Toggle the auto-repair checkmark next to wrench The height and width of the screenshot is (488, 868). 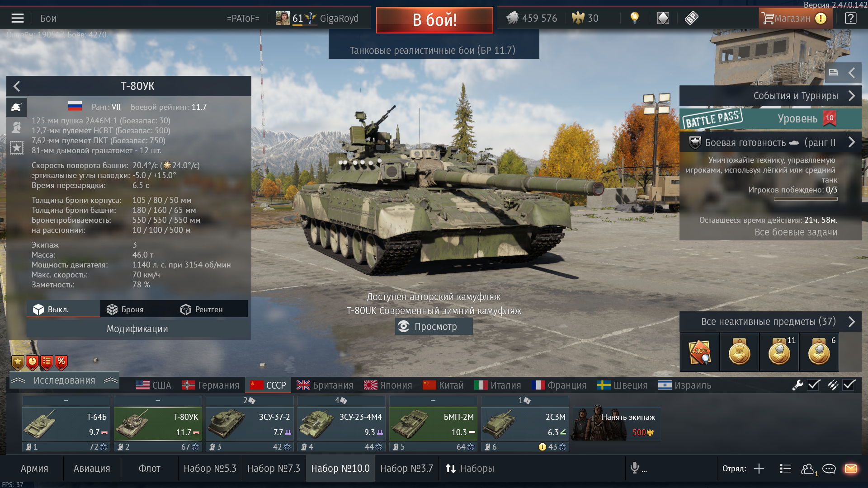(814, 385)
